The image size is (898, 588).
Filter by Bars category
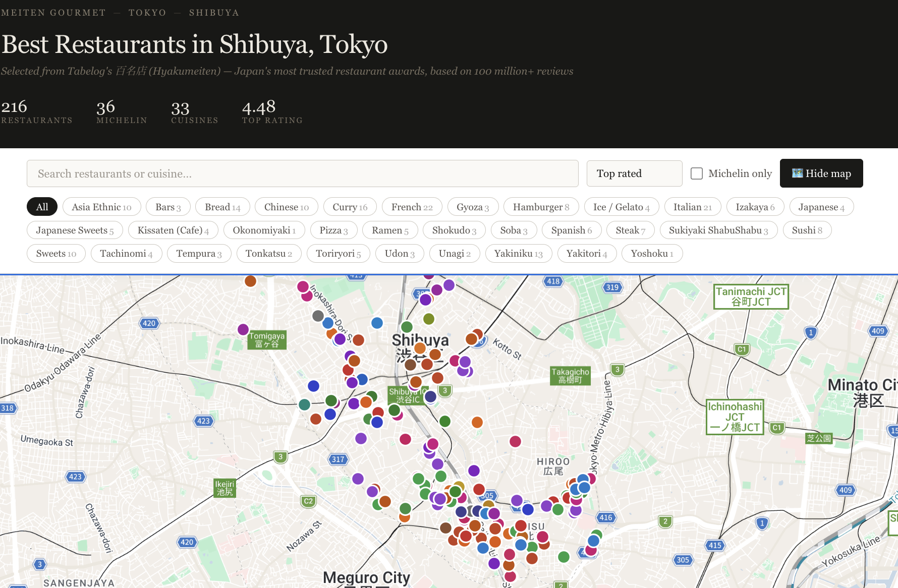point(168,207)
